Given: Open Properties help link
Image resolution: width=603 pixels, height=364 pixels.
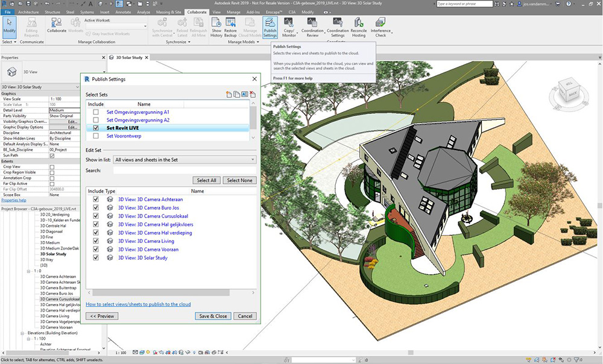Looking at the screenshot, I should (x=14, y=200).
